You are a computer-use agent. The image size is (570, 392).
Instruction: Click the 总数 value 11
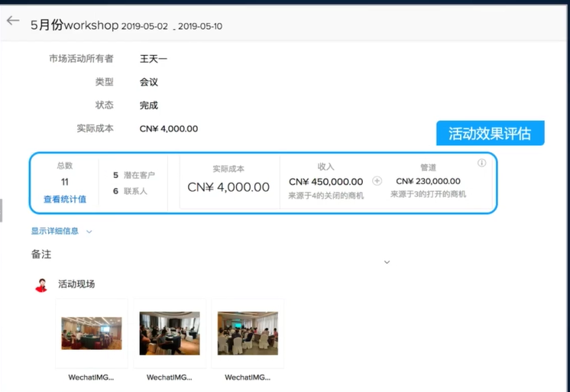(x=65, y=182)
